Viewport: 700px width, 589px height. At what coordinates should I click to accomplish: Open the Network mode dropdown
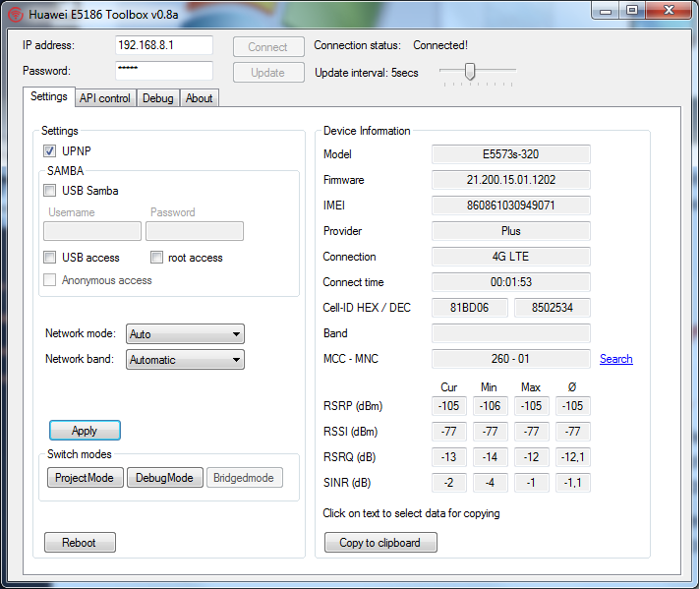click(185, 334)
